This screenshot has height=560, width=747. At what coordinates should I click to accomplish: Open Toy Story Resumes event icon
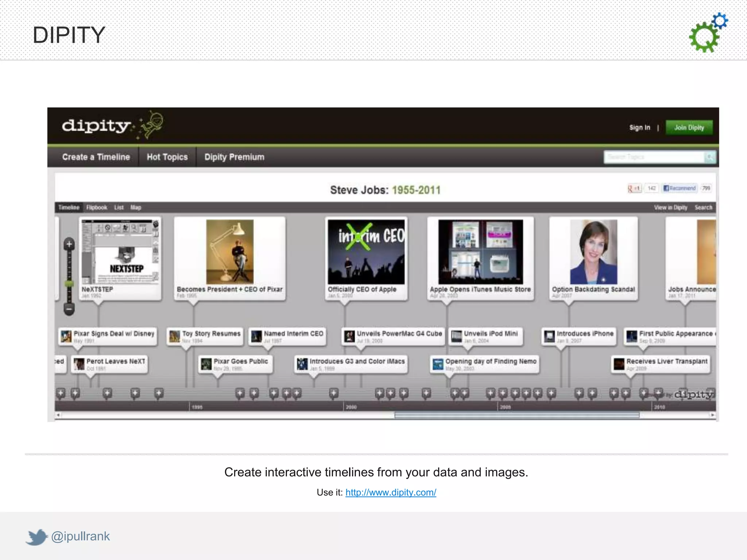(x=175, y=336)
